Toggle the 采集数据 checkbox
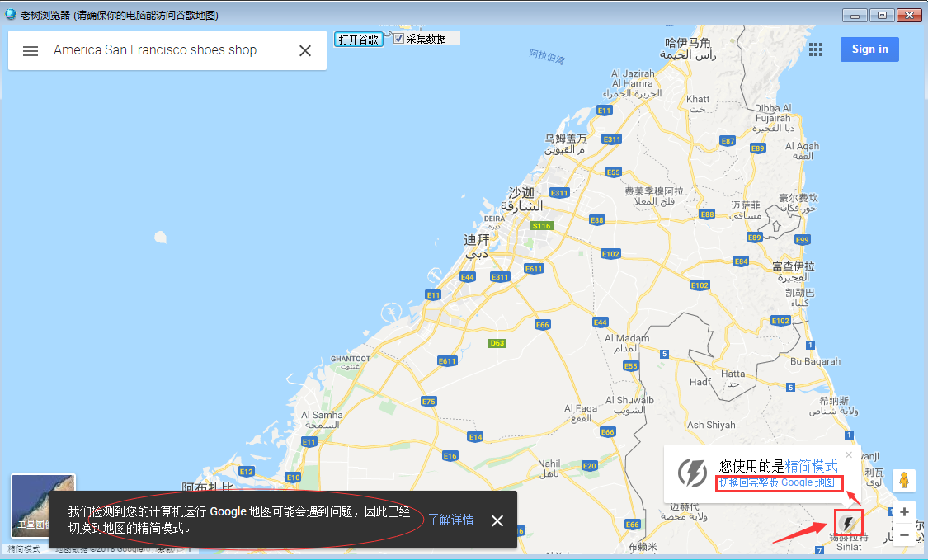Image resolution: width=928 pixels, height=560 pixels. pos(399,39)
